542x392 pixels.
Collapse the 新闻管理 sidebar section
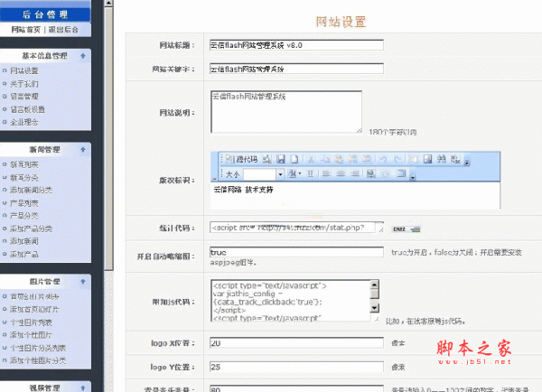83,150
